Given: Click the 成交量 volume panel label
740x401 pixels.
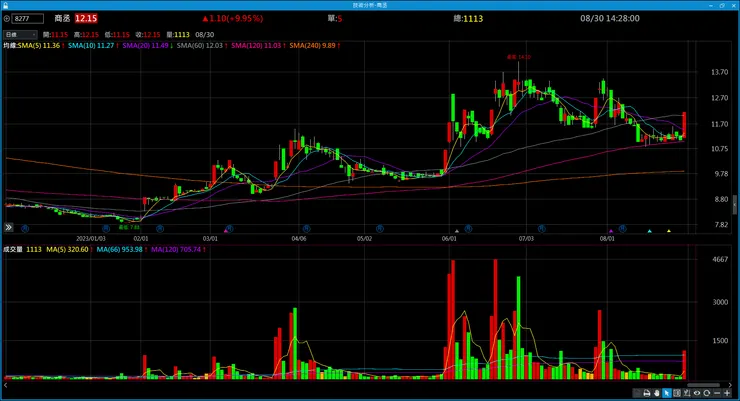Looking at the screenshot, I should pos(13,249).
